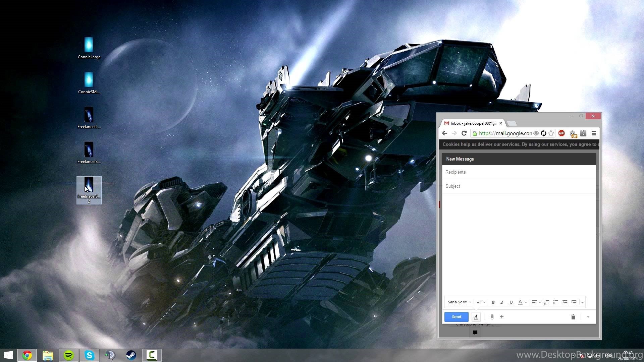Open the taskbar app between Skype and Steam
This screenshot has height=362, width=644.
pyautogui.click(x=110, y=355)
